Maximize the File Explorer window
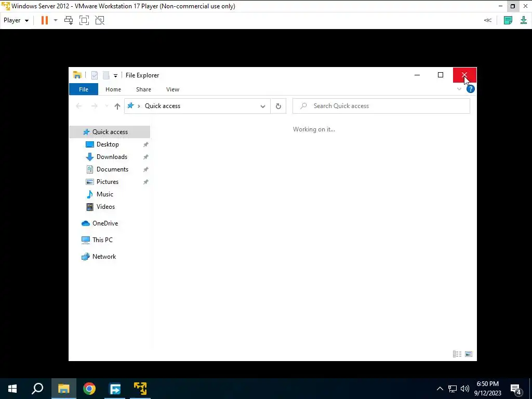Screen dimensions: 532x399 [x=441, y=75]
